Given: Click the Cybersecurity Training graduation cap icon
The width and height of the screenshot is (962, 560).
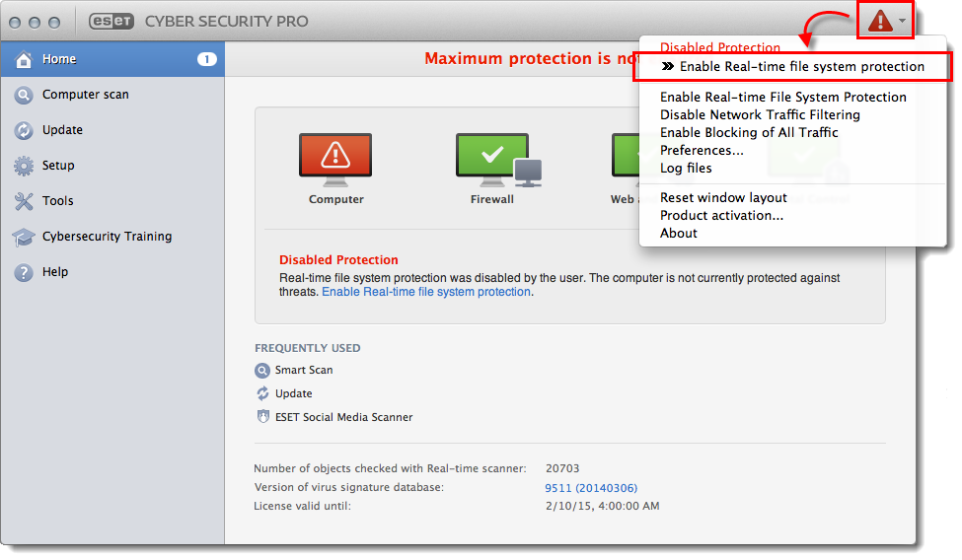Looking at the screenshot, I should click(x=24, y=237).
